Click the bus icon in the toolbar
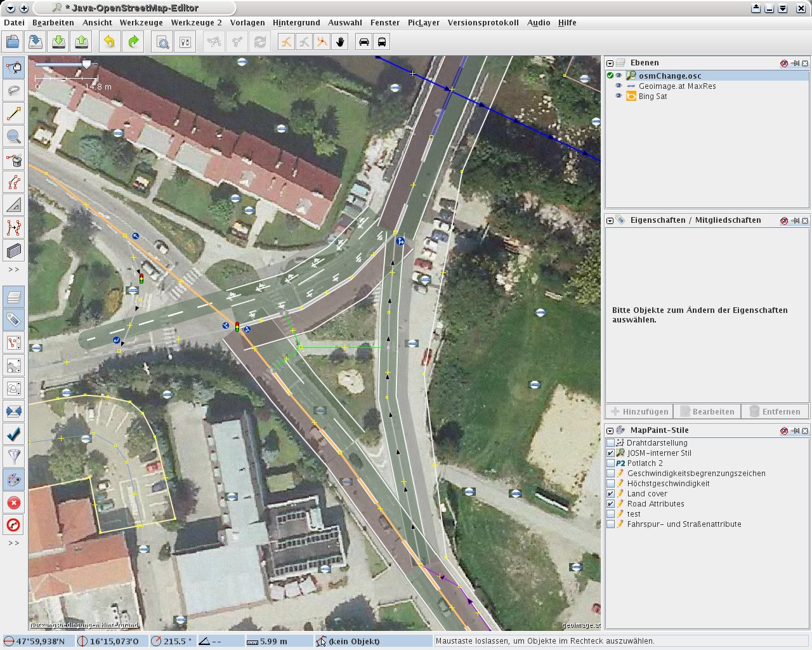The height and width of the screenshot is (650, 812). [x=382, y=42]
